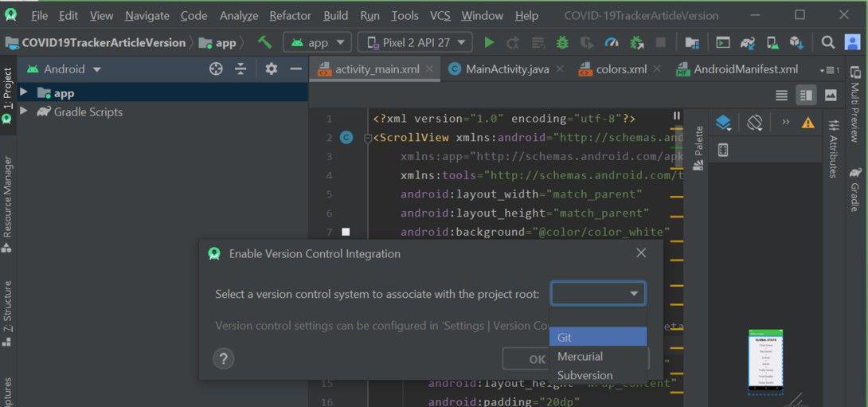Open the Android project view dropdown
This screenshot has width=868, height=407.
(x=65, y=69)
